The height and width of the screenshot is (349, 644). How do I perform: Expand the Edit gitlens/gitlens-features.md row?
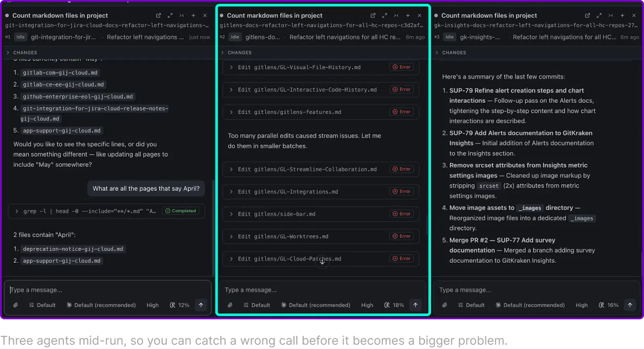point(321,112)
